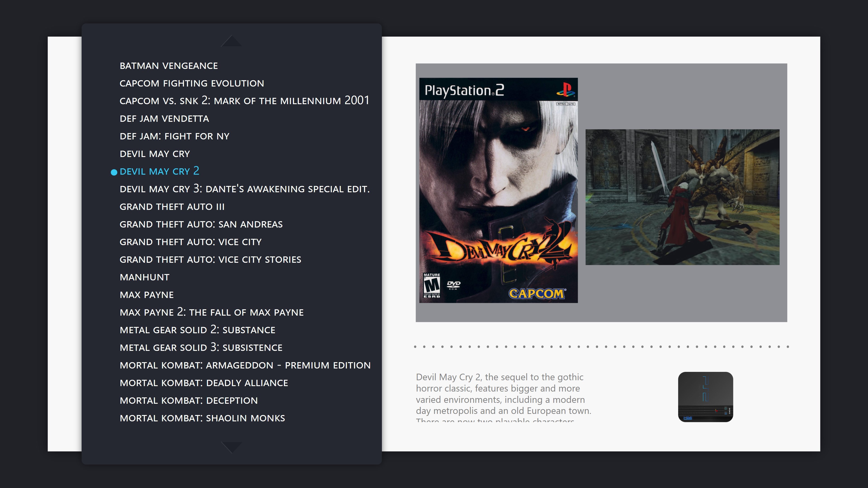The width and height of the screenshot is (868, 488).
Task: Select Batman Vengeance from the list
Action: coord(169,66)
